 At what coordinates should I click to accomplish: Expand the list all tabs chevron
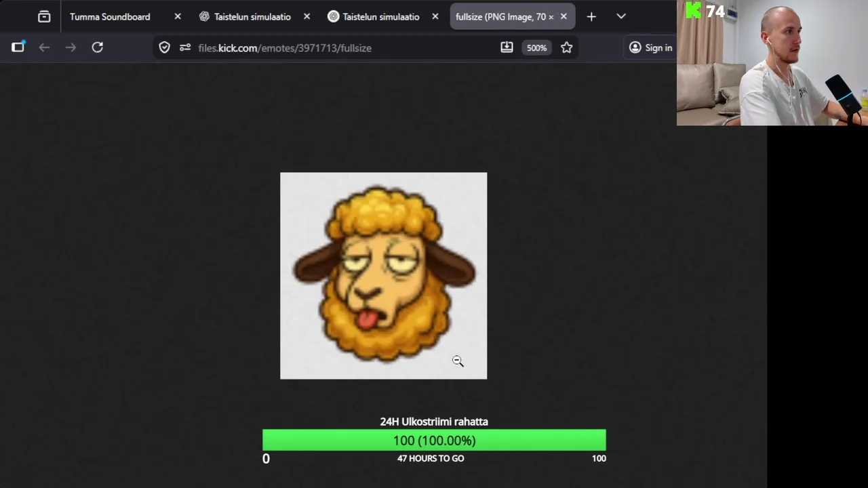point(621,16)
